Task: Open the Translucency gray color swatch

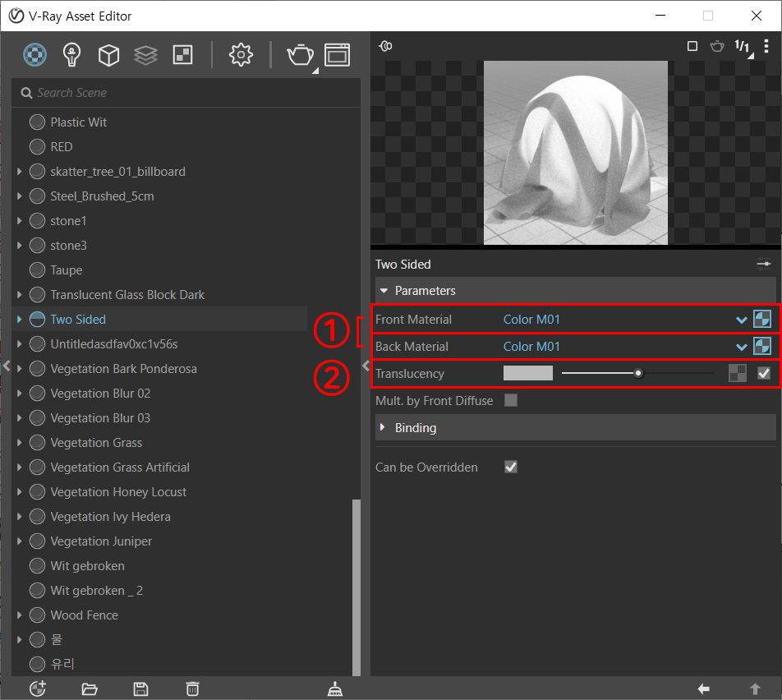Action: click(527, 373)
